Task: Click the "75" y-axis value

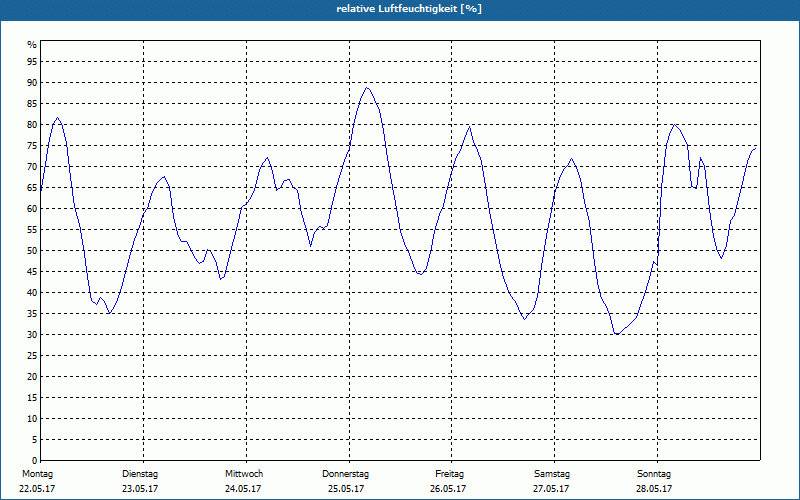Action: point(32,145)
